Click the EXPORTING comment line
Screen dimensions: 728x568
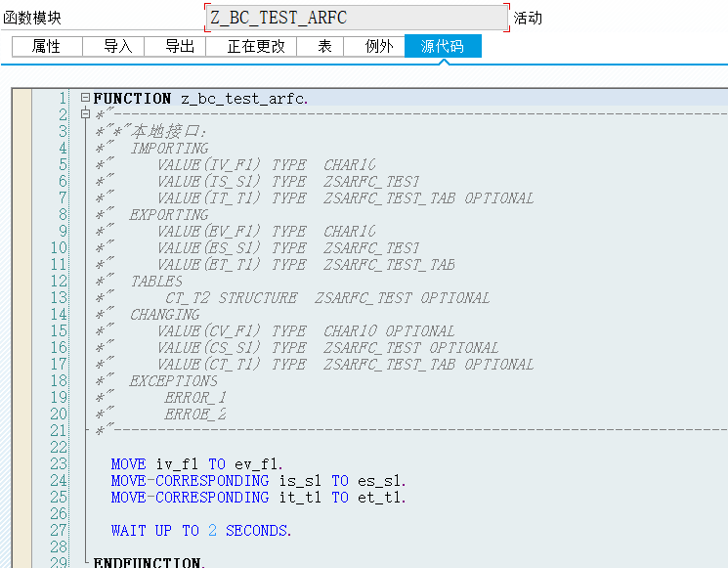(x=152, y=214)
